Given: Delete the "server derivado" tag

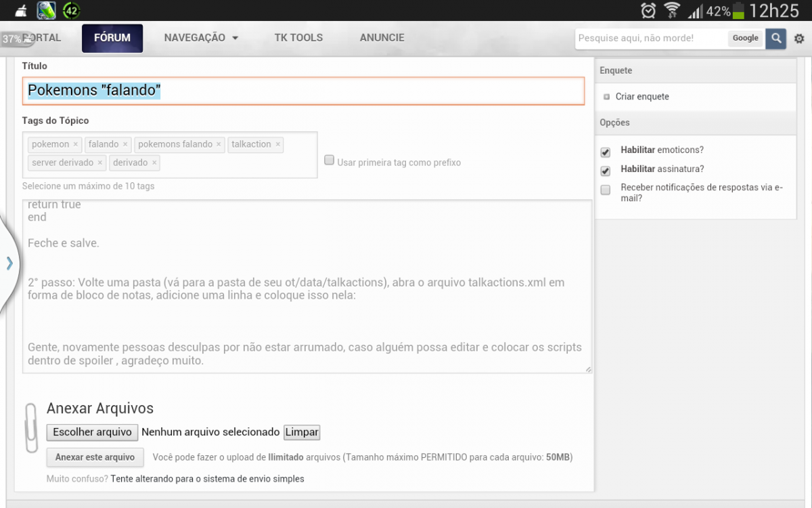Looking at the screenshot, I should [100, 163].
